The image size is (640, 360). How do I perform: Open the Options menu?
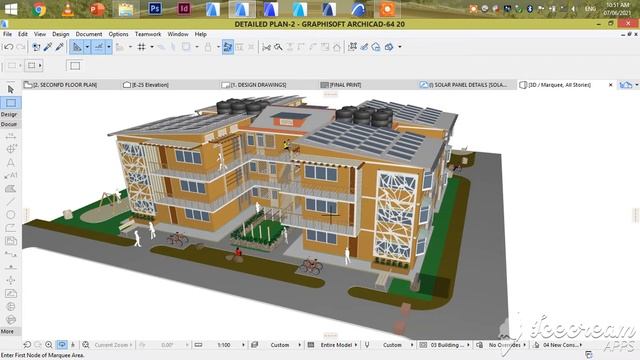click(118, 34)
